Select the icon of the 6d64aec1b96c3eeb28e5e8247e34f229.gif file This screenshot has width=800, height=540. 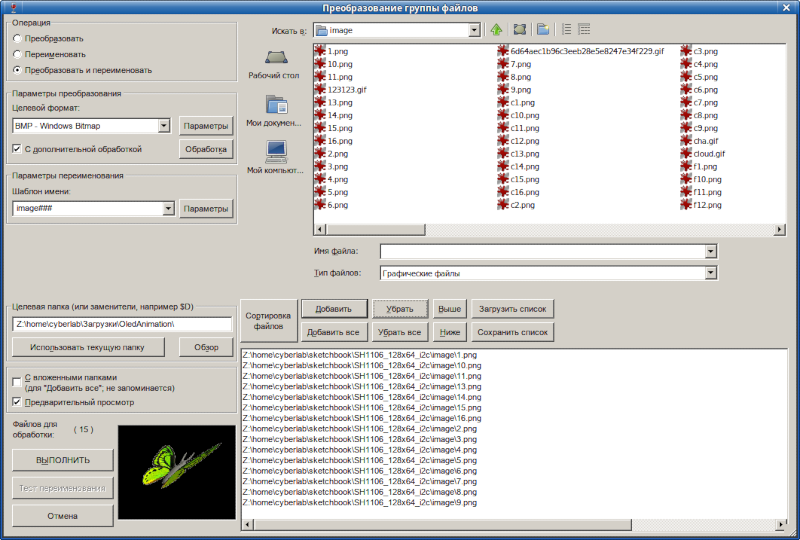click(503, 51)
